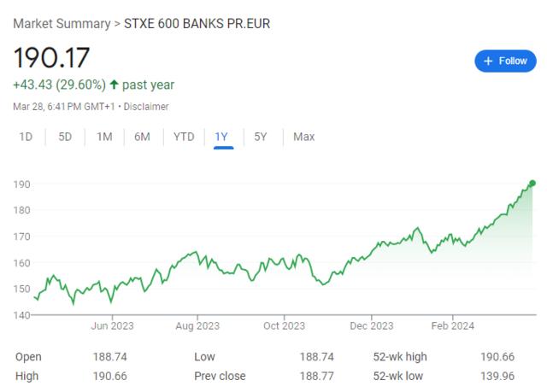Viewport: 547px width, 392px height.
Task: Switch to the 6M range tab
Action: pos(143,137)
